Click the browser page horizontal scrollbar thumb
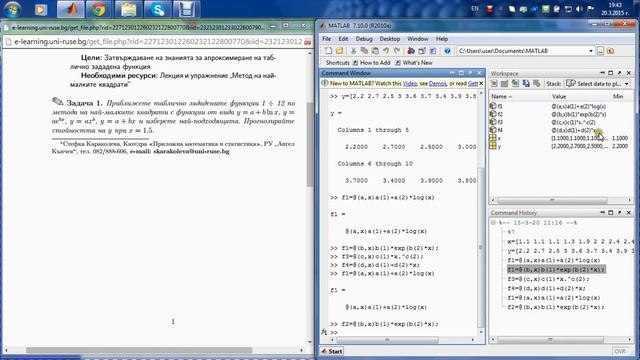This screenshot has height=360, width=640. [139, 350]
